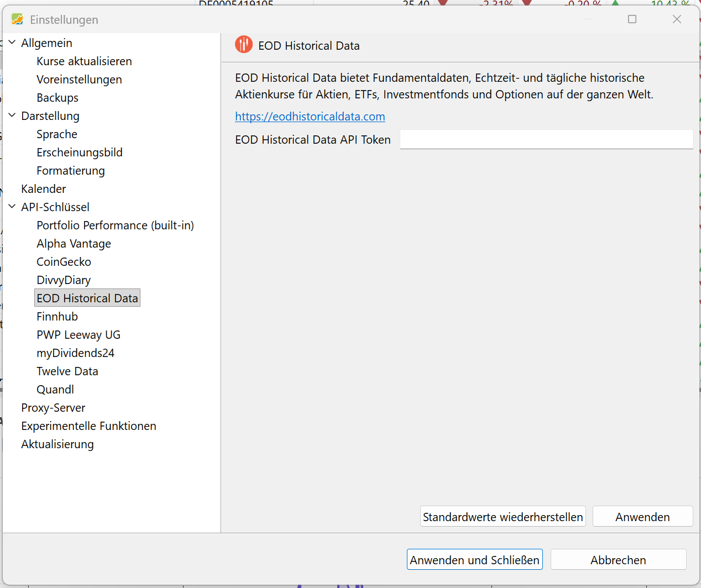Select Kurse aktualisieren in the settings tree
Screen dimensions: 701x588
[x=84, y=61]
